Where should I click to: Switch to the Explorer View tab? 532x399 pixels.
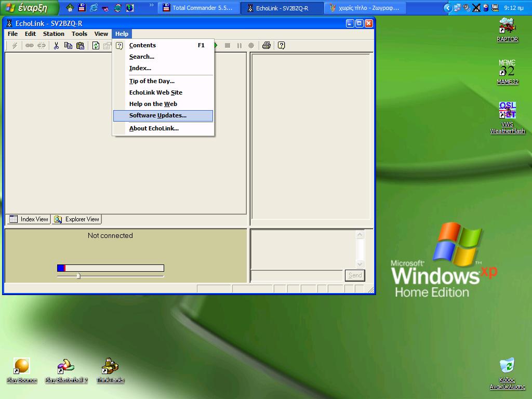coord(77,219)
